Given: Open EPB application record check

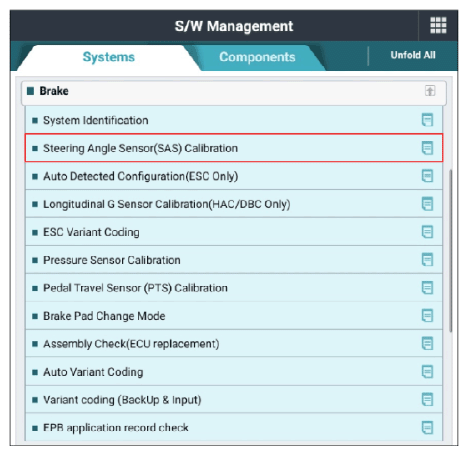Looking at the screenshot, I should (x=234, y=427).
